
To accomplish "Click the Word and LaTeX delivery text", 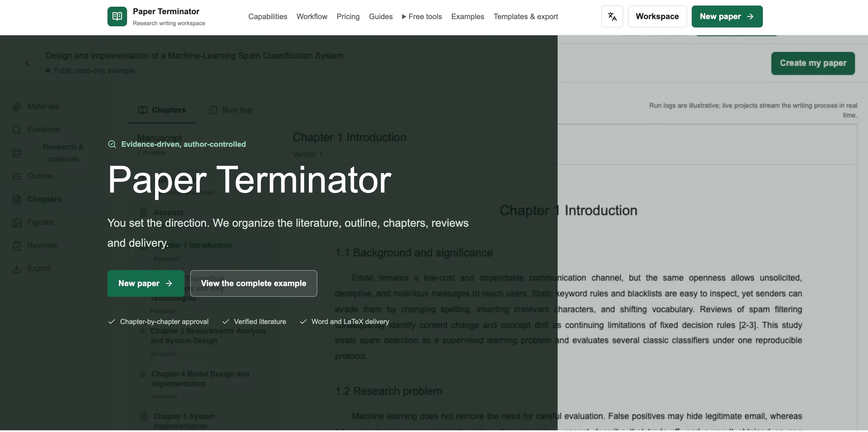I will pyautogui.click(x=350, y=322).
